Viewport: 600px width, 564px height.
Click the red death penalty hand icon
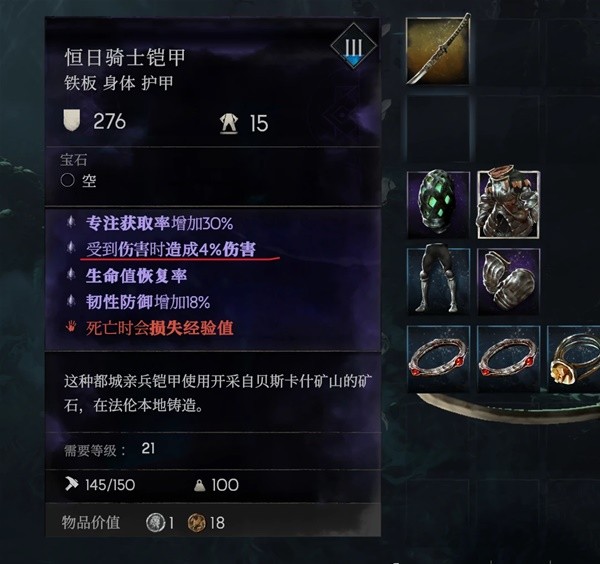pyautogui.click(x=71, y=327)
